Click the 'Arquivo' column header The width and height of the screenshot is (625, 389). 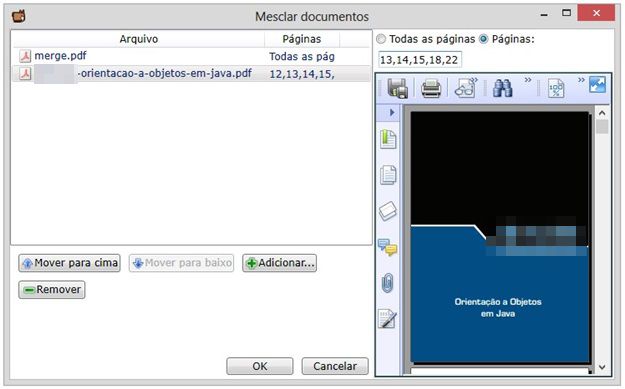click(x=138, y=39)
